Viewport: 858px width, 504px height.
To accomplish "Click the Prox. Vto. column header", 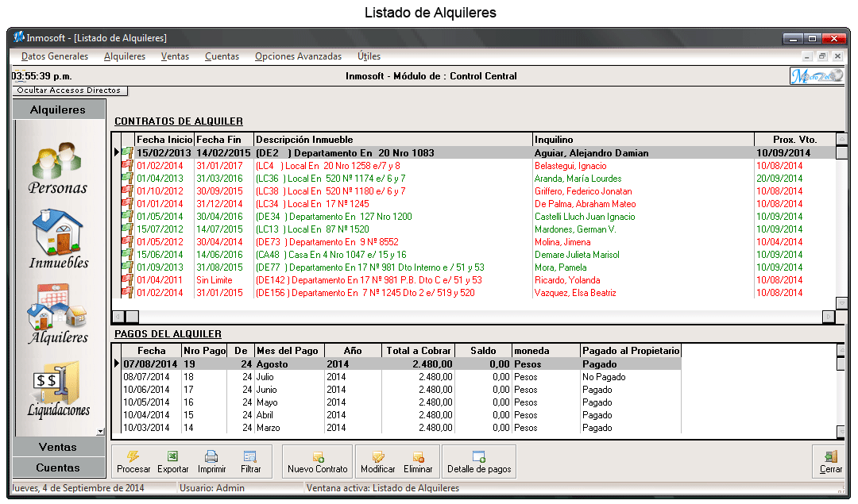I will [795, 140].
